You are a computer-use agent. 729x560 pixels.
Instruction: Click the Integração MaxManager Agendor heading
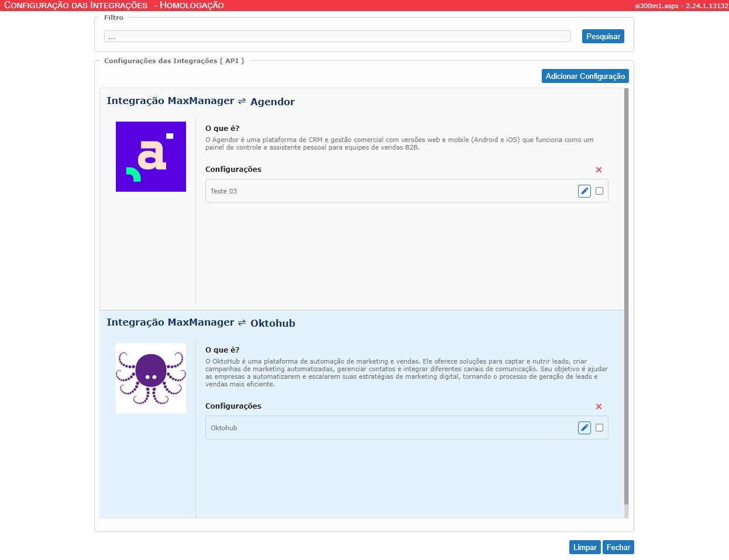pyautogui.click(x=201, y=101)
